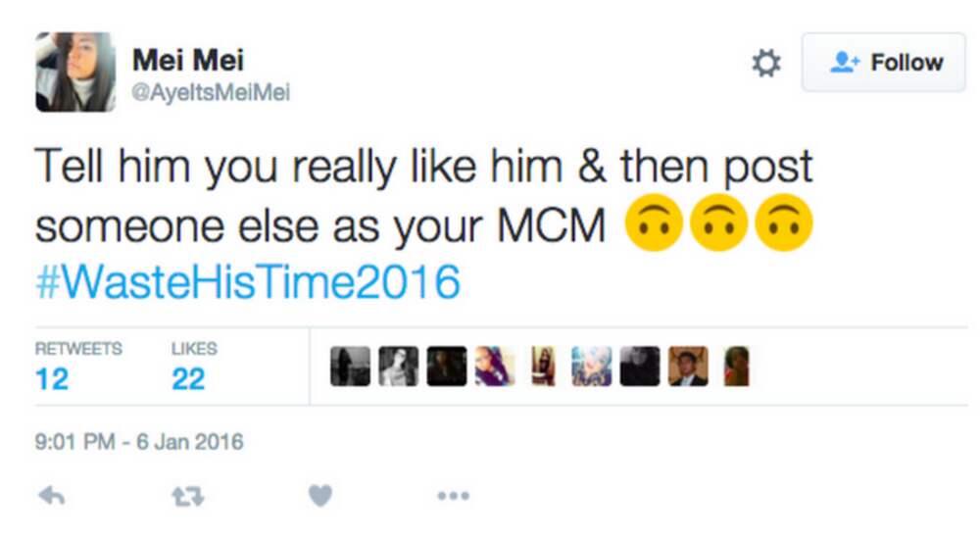980x540 pixels.
Task: Open the eighth liker avatar, man in suit
Action: 688,367
